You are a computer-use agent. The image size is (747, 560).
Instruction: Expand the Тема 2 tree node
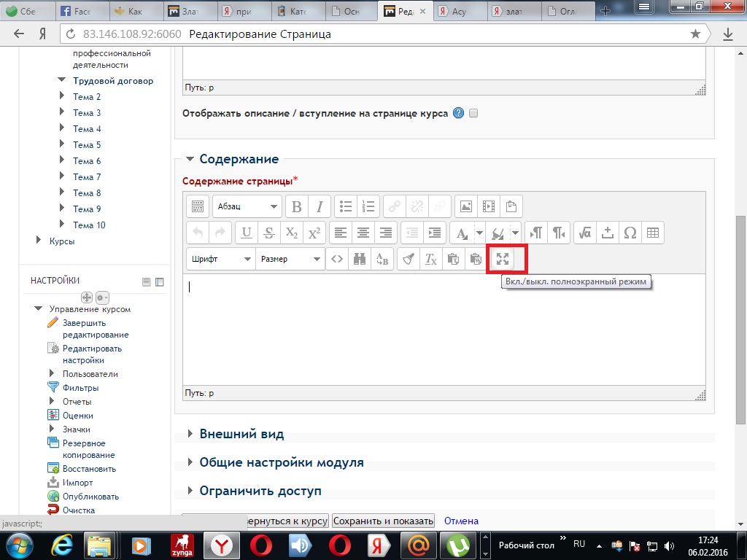click(x=61, y=96)
